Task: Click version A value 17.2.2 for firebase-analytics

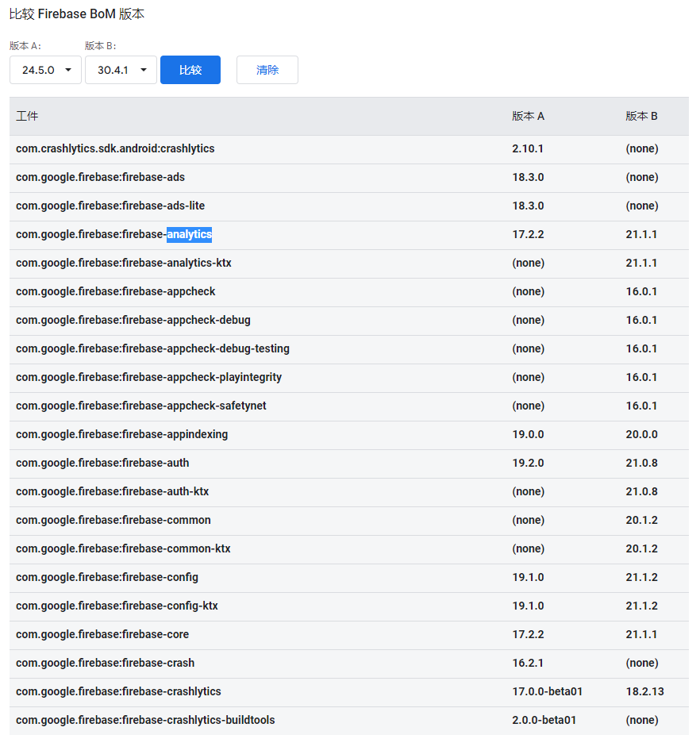Action: [x=528, y=234]
